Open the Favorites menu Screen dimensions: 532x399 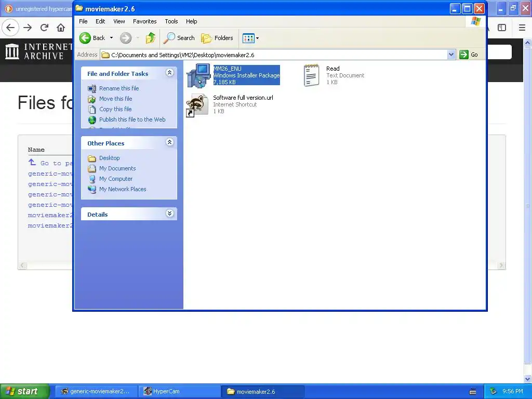(x=145, y=21)
